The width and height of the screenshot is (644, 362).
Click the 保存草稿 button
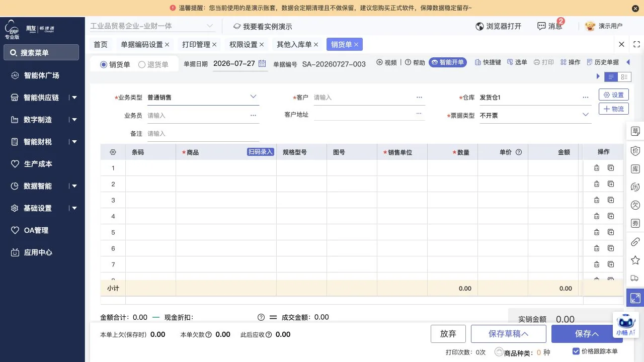tap(509, 334)
